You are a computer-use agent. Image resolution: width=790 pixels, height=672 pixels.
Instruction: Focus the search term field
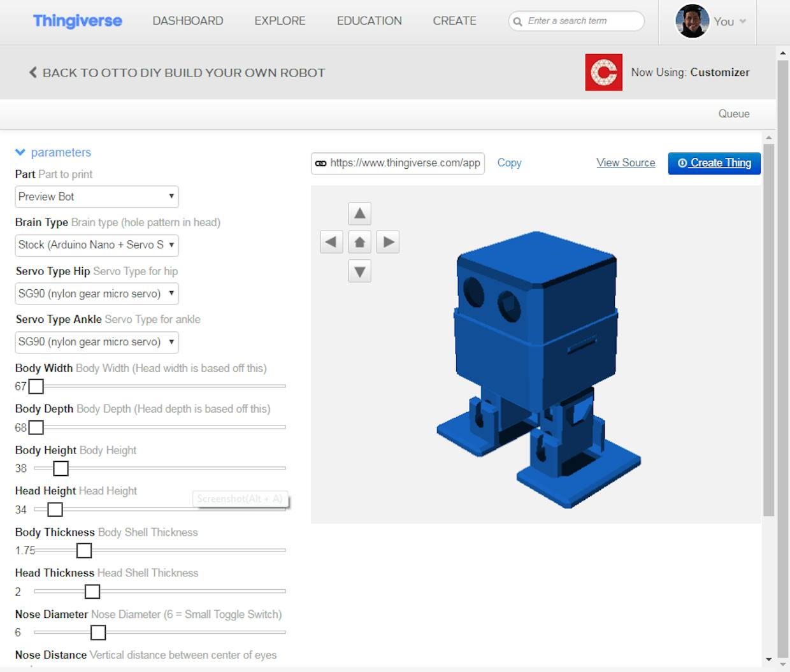pos(577,21)
